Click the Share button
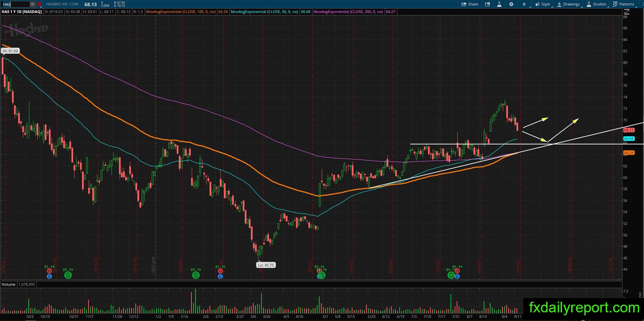The image size is (644, 321). (470, 4)
